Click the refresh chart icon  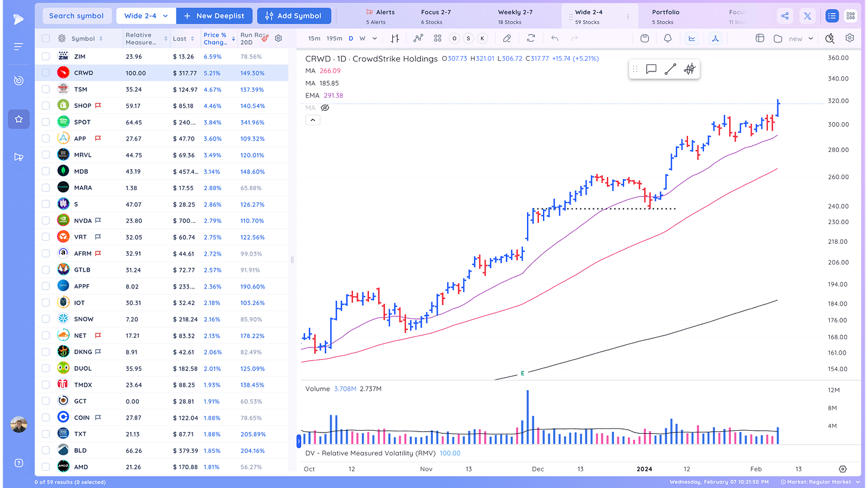[x=531, y=38]
